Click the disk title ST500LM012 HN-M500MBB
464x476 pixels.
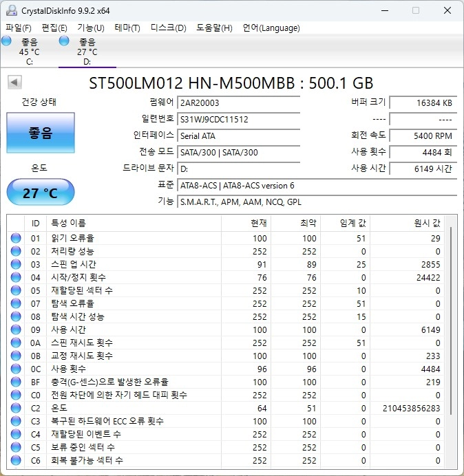pos(231,83)
